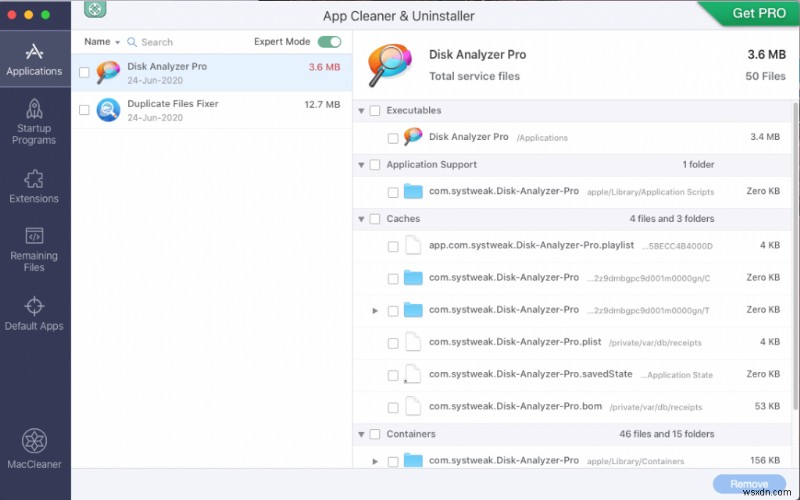Check Disk Analyzer Pro in the app list

click(84, 72)
